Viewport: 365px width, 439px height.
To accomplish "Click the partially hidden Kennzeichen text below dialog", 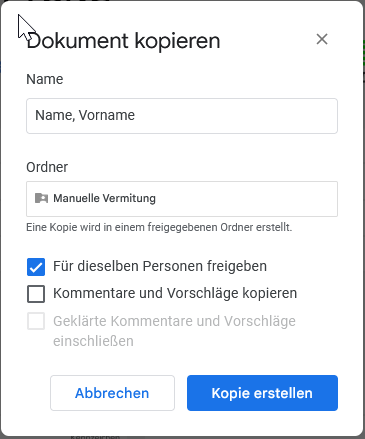I will (x=95, y=437).
